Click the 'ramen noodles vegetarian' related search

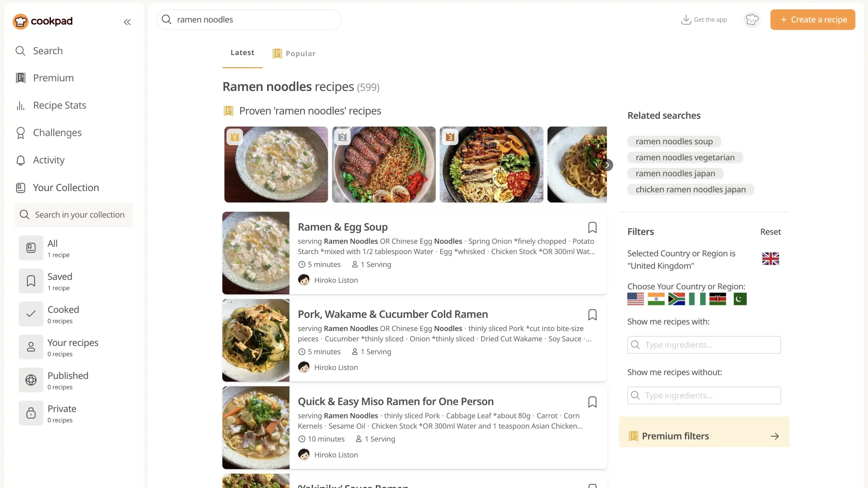pyautogui.click(x=685, y=158)
